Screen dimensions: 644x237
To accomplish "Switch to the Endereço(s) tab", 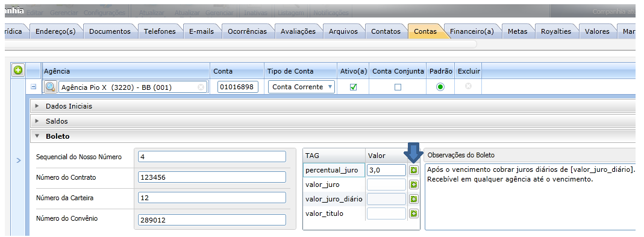I will (x=55, y=31).
